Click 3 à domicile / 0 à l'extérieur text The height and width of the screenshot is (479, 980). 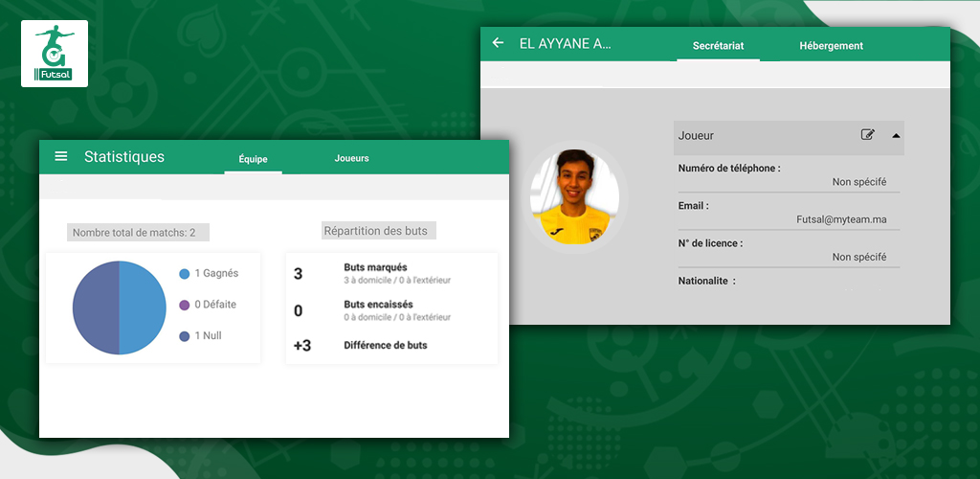pos(397,280)
